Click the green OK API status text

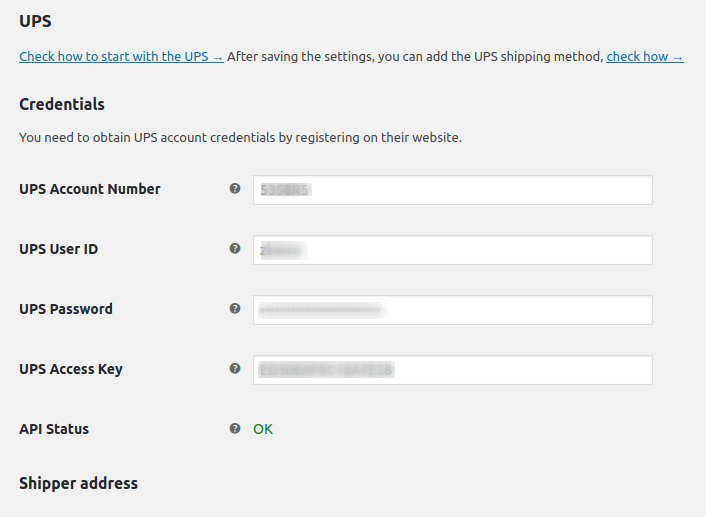tap(263, 429)
